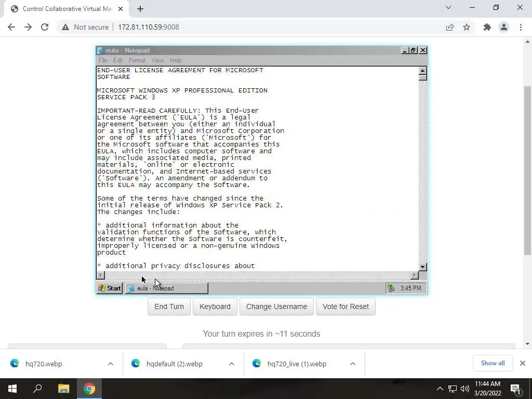This screenshot has width=532, height=399.
Task: Click the Change Username button
Action: coord(276,307)
